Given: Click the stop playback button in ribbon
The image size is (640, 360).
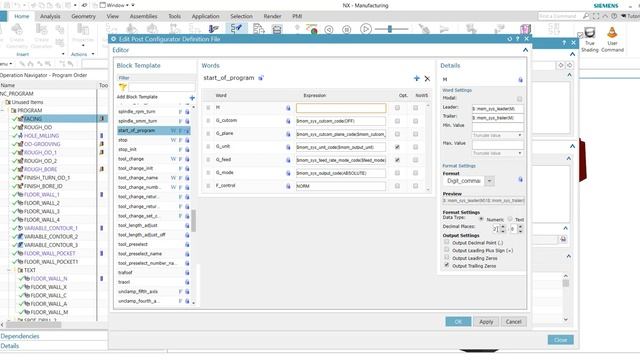Looking at the screenshot, I should pyautogui.click(x=346, y=29).
